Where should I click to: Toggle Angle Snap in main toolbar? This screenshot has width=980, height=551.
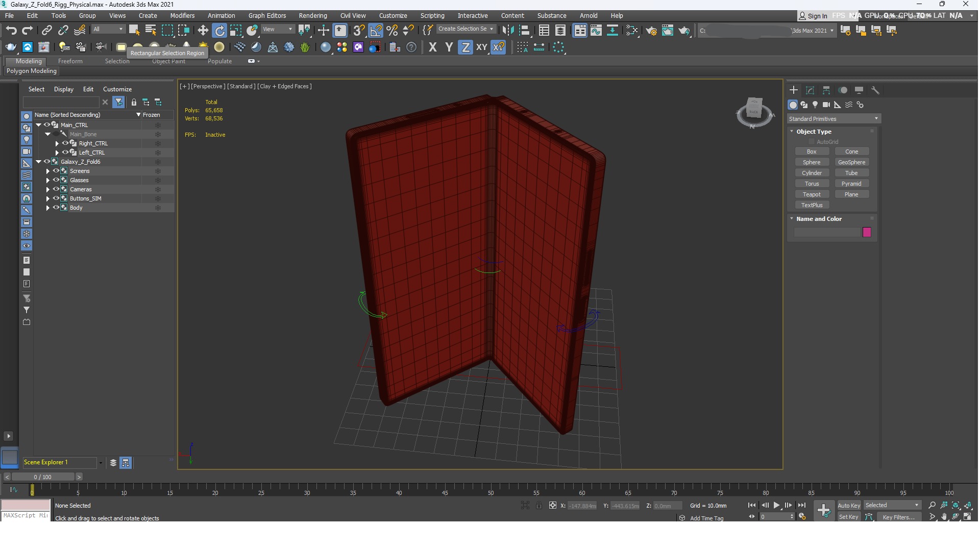[375, 31]
